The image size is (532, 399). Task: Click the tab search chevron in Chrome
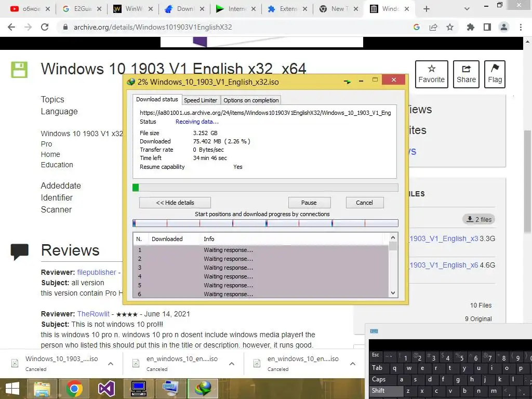[467, 9]
